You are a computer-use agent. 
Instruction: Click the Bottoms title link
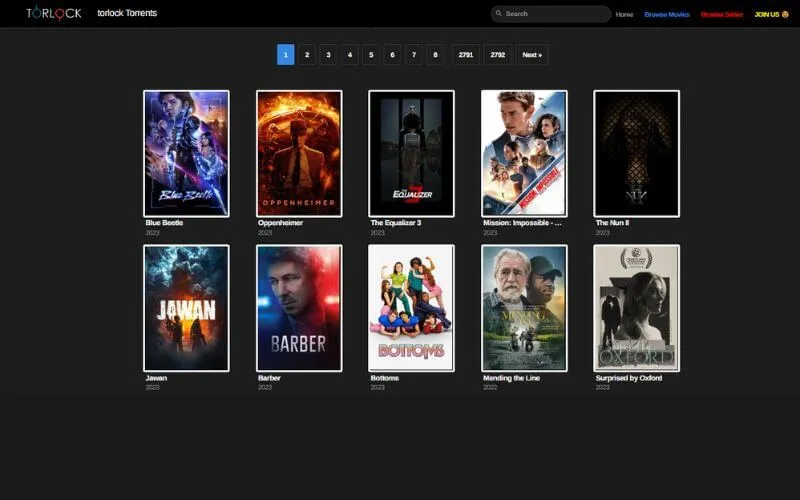tap(385, 378)
